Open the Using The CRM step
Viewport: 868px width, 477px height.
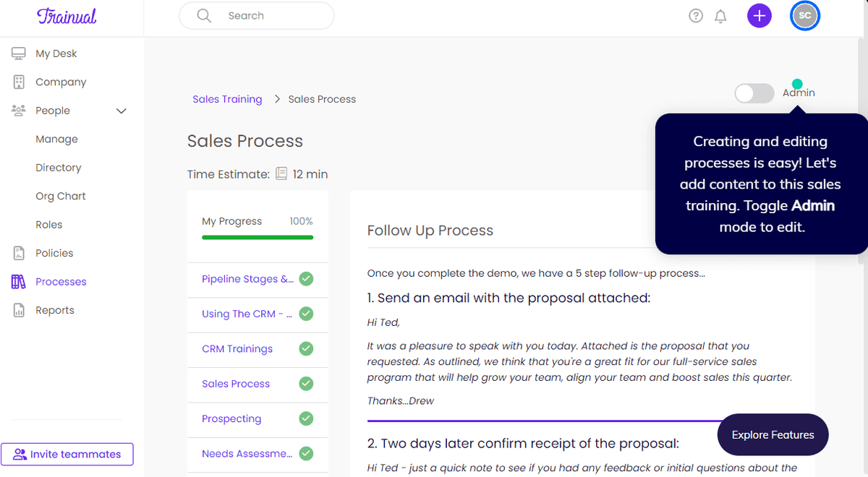247,314
